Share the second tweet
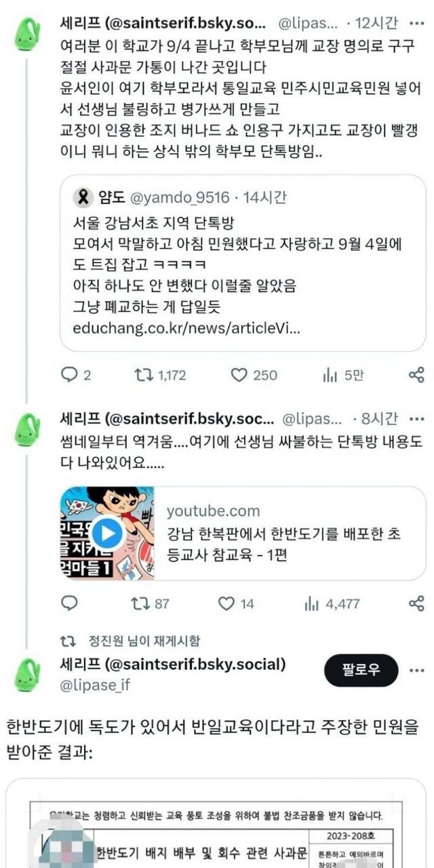434x868 pixels. pyautogui.click(x=416, y=603)
